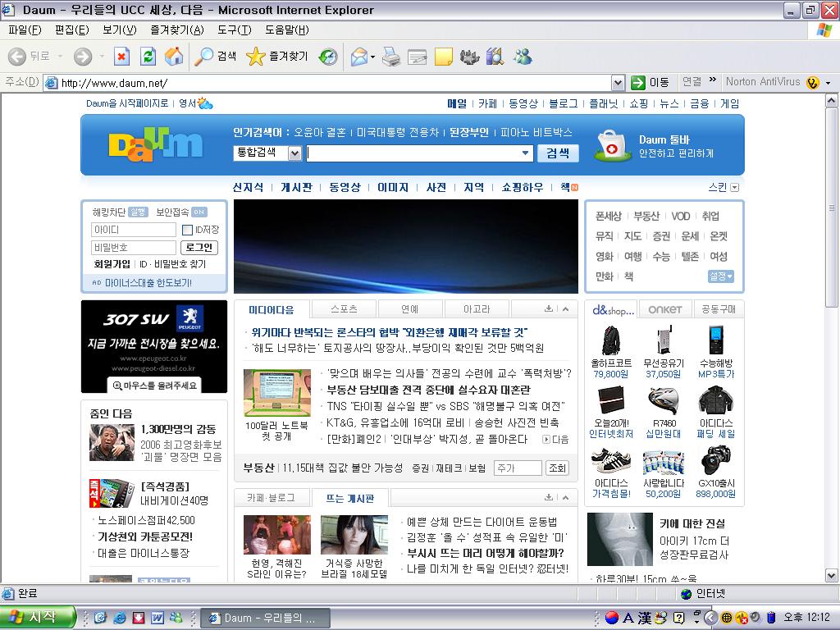Collapse 뜨는 게시판 panel with up arrow
The height and width of the screenshot is (630, 840).
pyautogui.click(x=565, y=497)
